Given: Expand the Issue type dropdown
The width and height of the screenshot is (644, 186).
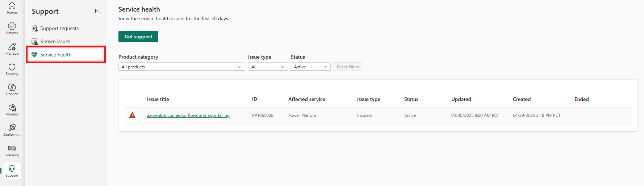Looking at the screenshot, I should 268,67.
